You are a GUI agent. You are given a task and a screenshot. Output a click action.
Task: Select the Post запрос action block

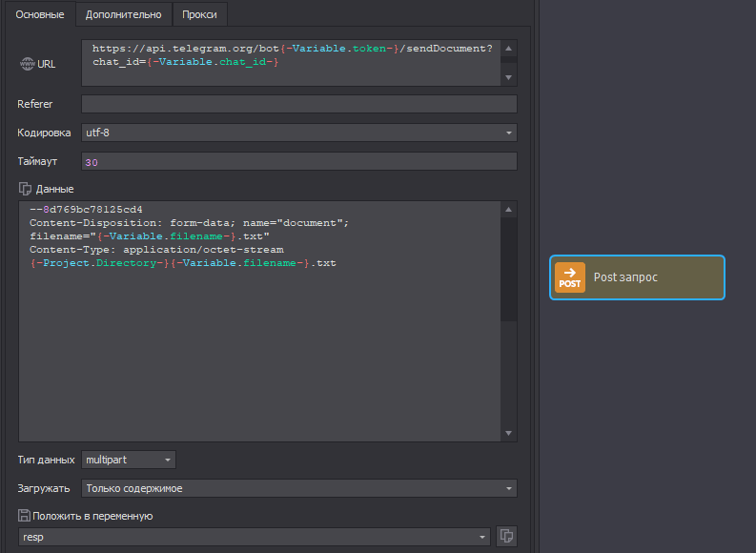click(x=637, y=277)
